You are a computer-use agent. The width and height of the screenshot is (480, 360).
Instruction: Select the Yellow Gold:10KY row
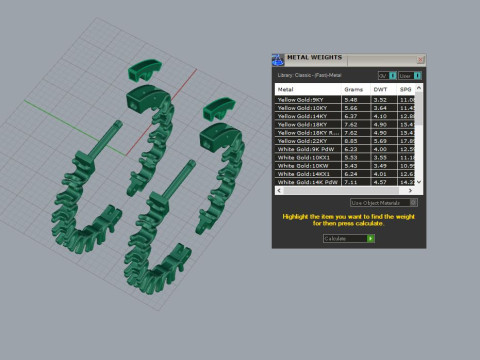click(345, 108)
